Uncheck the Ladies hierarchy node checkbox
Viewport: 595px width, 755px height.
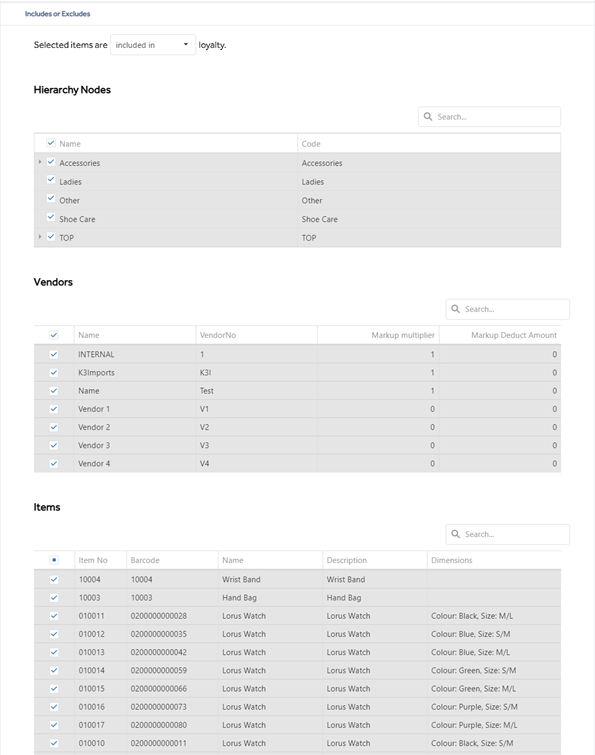click(51, 180)
